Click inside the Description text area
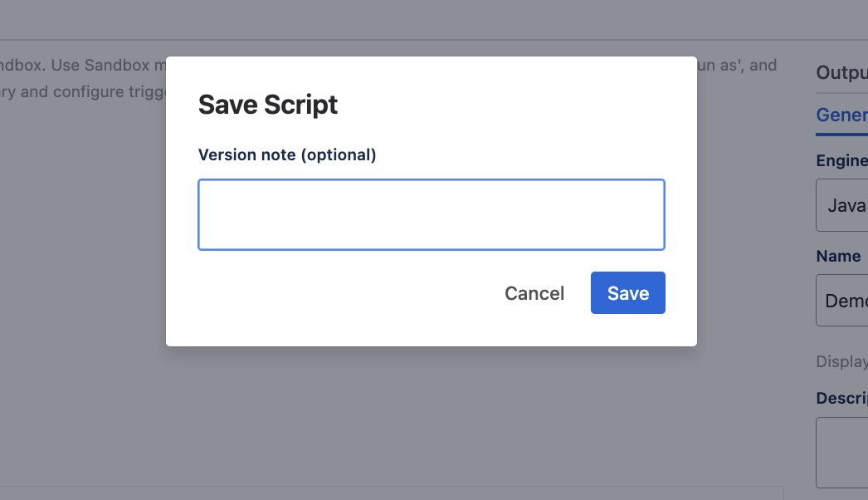This screenshot has width=868, height=500. (x=841, y=452)
